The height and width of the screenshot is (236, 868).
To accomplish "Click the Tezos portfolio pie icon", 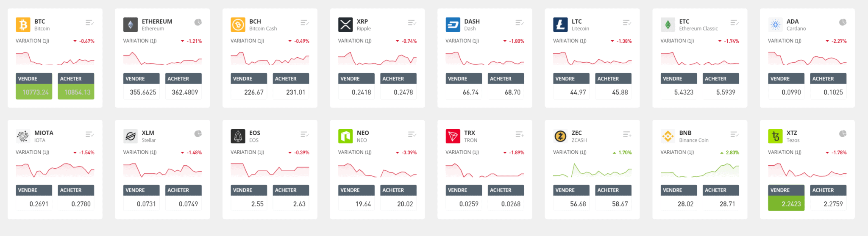I will [x=843, y=133].
